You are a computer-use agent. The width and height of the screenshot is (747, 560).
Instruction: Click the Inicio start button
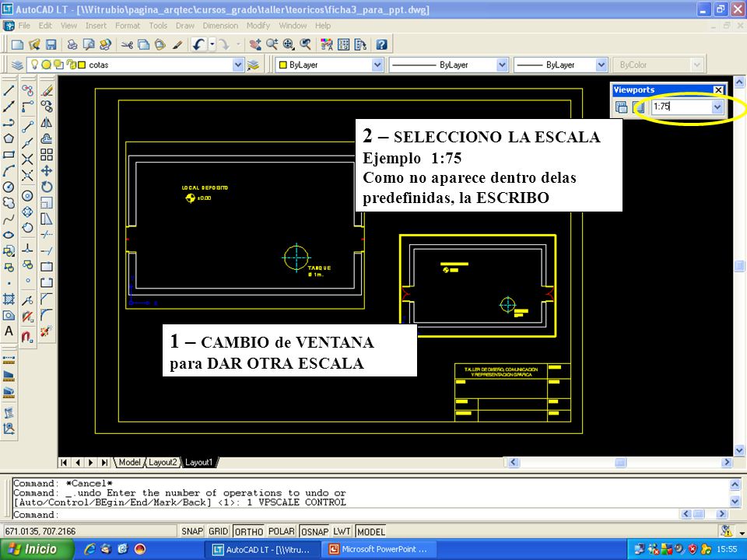coord(37,550)
